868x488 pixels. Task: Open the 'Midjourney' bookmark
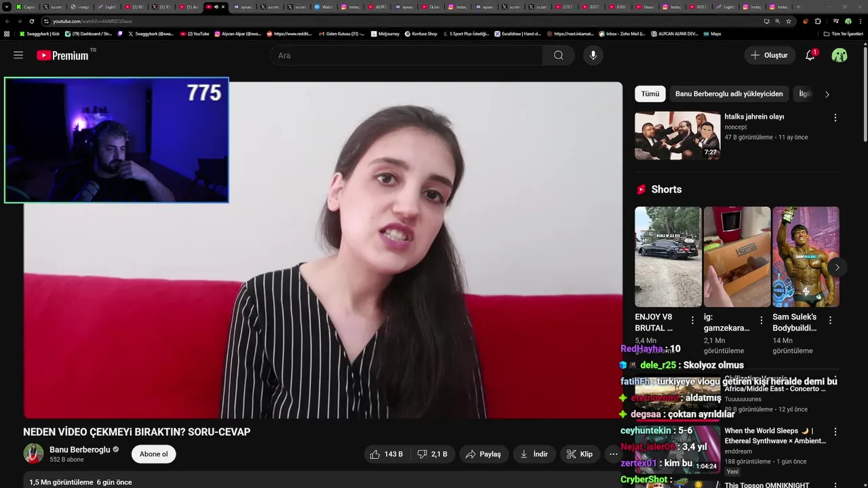point(385,33)
